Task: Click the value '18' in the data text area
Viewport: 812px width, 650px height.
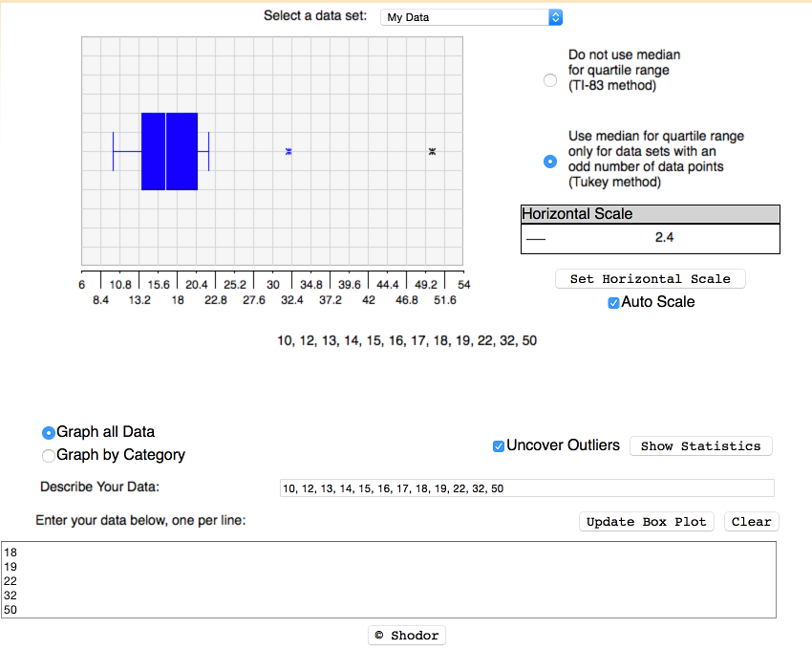Action: pyautogui.click(x=11, y=552)
